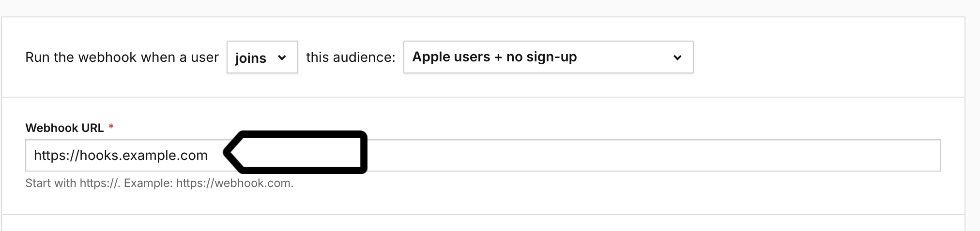The image size is (980, 231).
Task: Expand the "Apple users + no sign-up" audience dropdown
Action: 548,57
